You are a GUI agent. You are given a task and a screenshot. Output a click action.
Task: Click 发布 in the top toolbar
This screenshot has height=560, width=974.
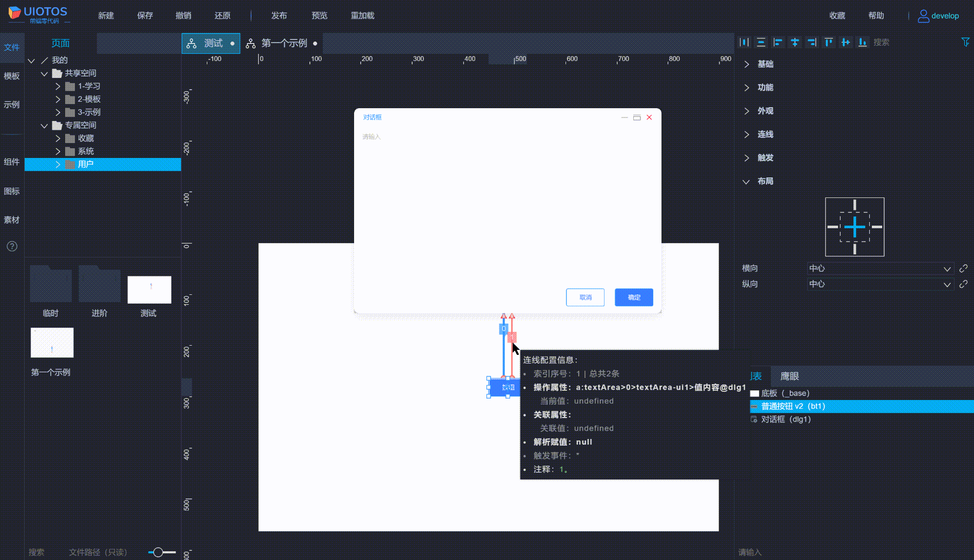tap(279, 15)
